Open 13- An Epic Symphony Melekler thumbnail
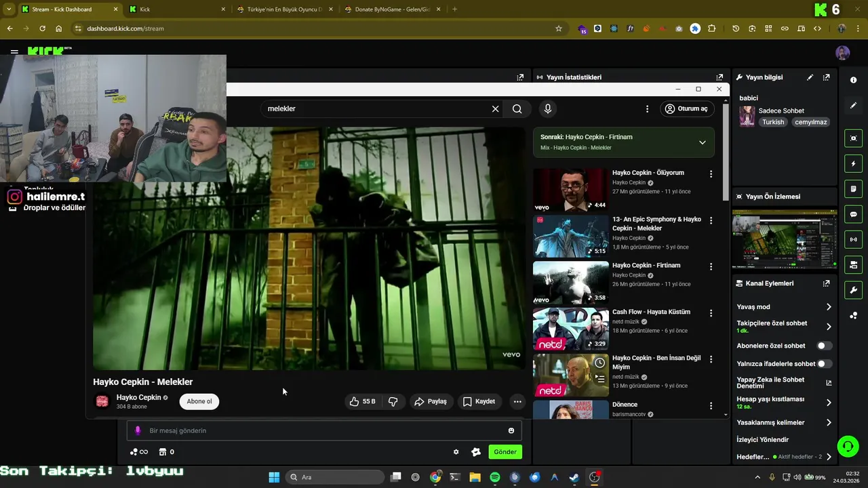 pyautogui.click(x=571, y=236)
